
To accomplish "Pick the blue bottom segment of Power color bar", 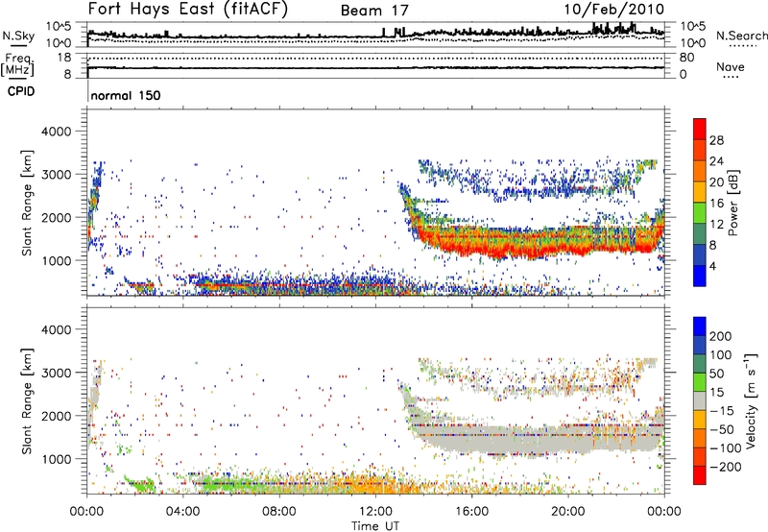I will tap(700, 276).
